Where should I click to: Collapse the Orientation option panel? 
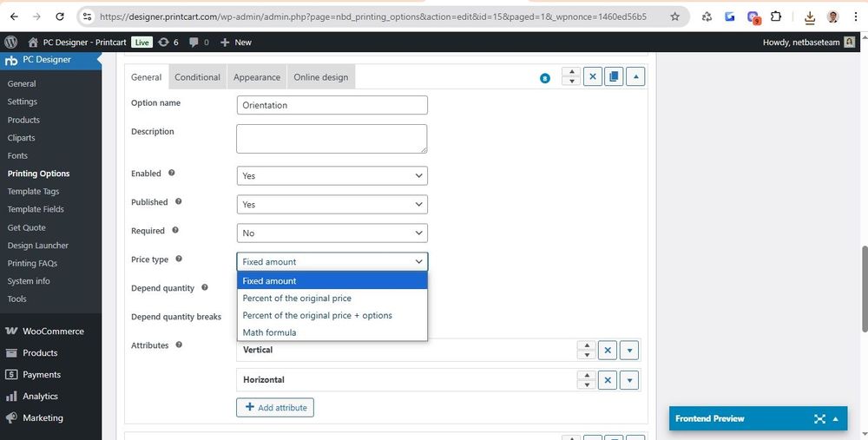click(636, 77)
